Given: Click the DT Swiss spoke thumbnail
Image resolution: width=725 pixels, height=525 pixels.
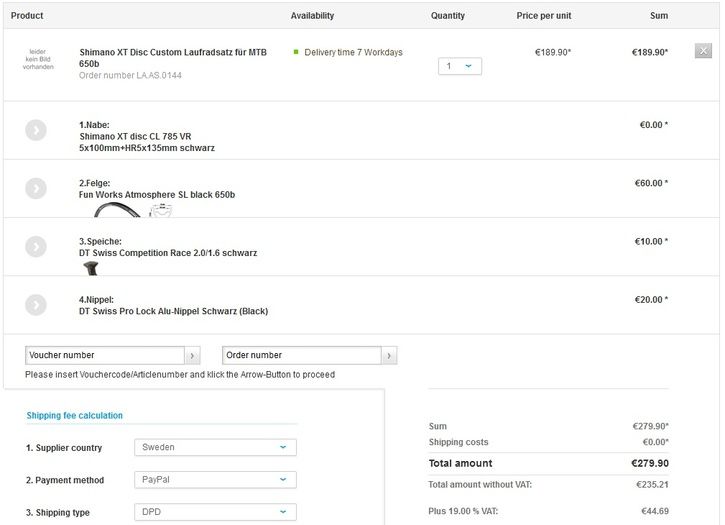Looking at the screenshot, I should coord(91,268).
